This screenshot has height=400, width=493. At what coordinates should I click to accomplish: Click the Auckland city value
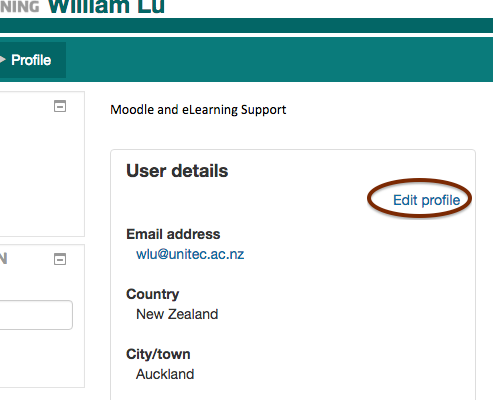point(165,374)
